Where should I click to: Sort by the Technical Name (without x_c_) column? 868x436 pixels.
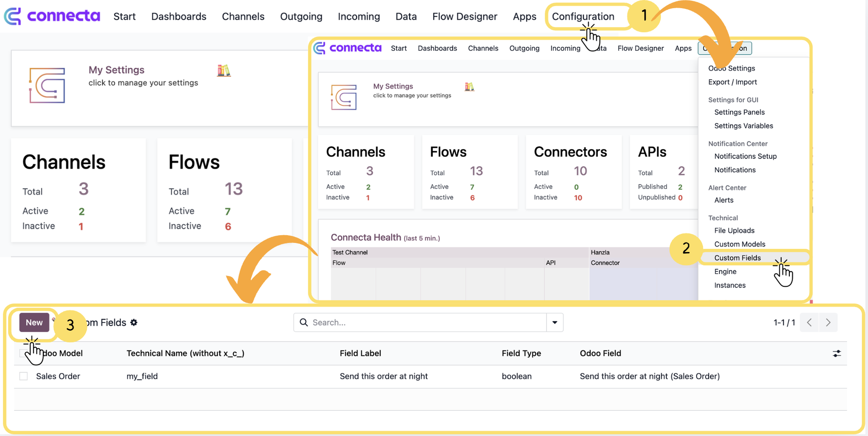pyautogui.click(x=185, y=353)
